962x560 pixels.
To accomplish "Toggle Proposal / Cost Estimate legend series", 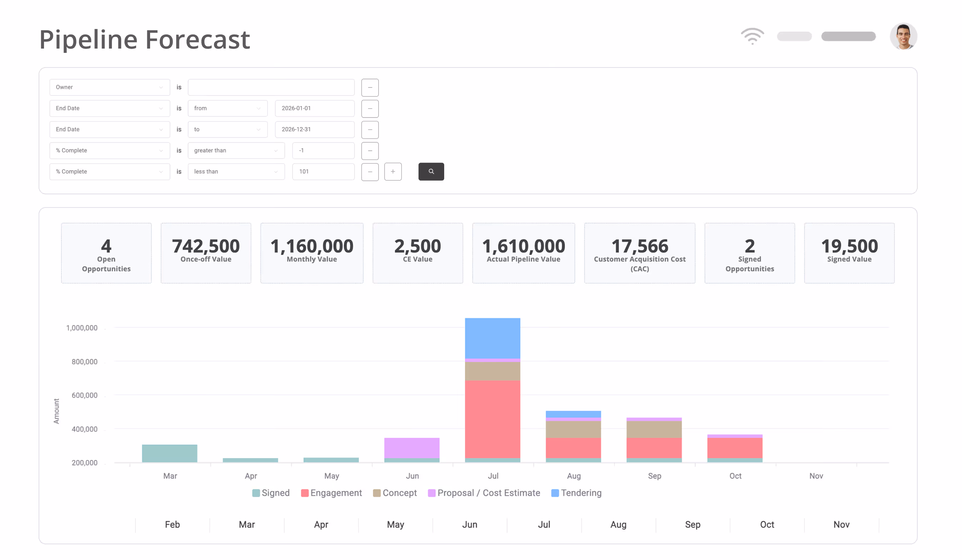I will [484, 493].
